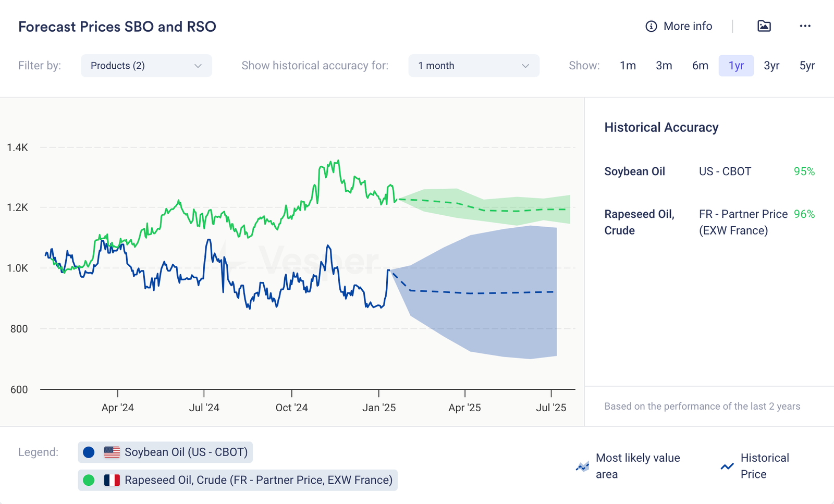The image size is (834, 504).
Task: Show the 5yr time range
Action: 807,66
